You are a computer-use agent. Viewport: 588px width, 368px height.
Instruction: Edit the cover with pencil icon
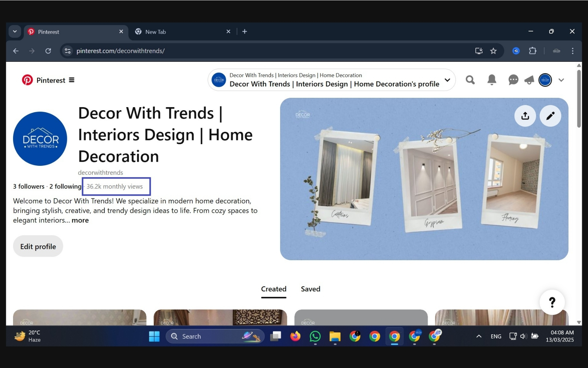[x=550, y=116]
